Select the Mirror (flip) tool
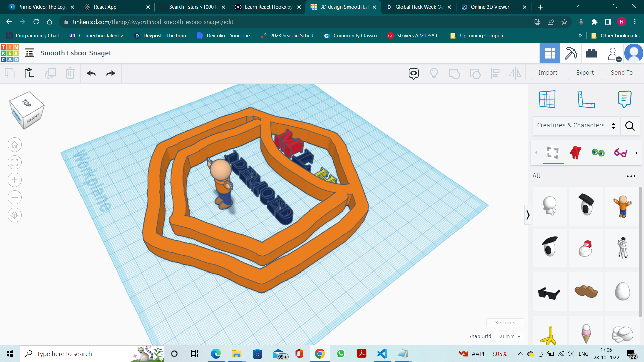 [x=515, y=73]
